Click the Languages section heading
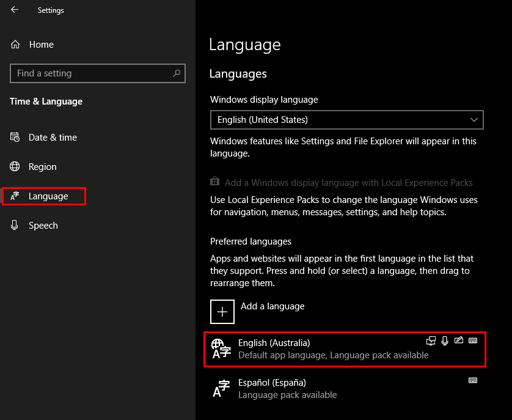Viewport: 512px width, 420px height. 238,74
